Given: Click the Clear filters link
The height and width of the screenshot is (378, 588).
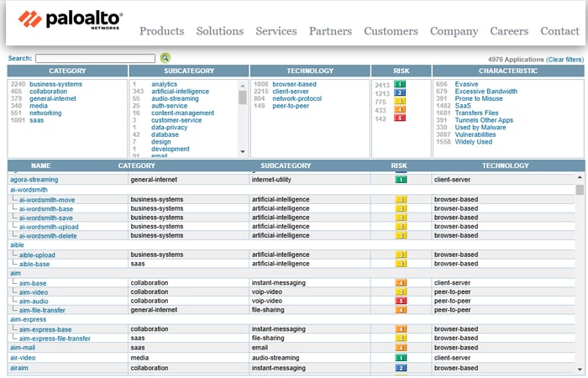Looking at the screenshot, I should [x=564, y=60].
